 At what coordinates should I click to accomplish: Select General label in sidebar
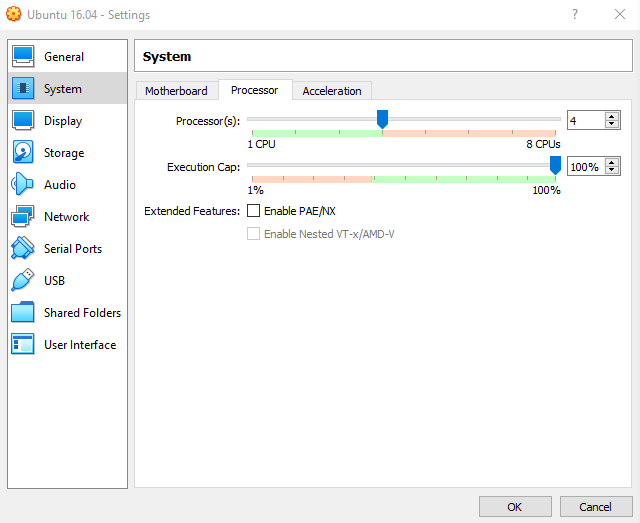pos(64,57)
